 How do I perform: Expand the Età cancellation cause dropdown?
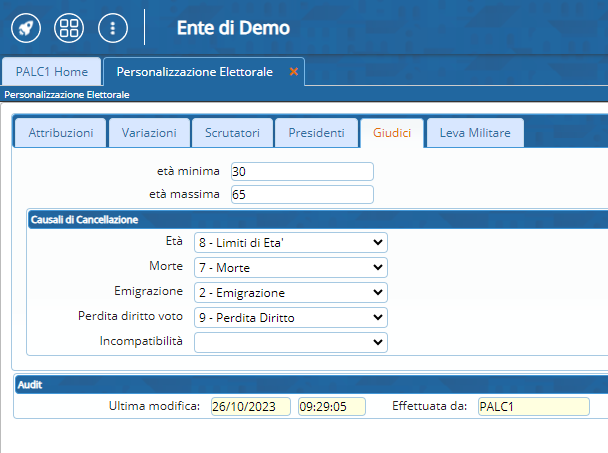point(290,242)
